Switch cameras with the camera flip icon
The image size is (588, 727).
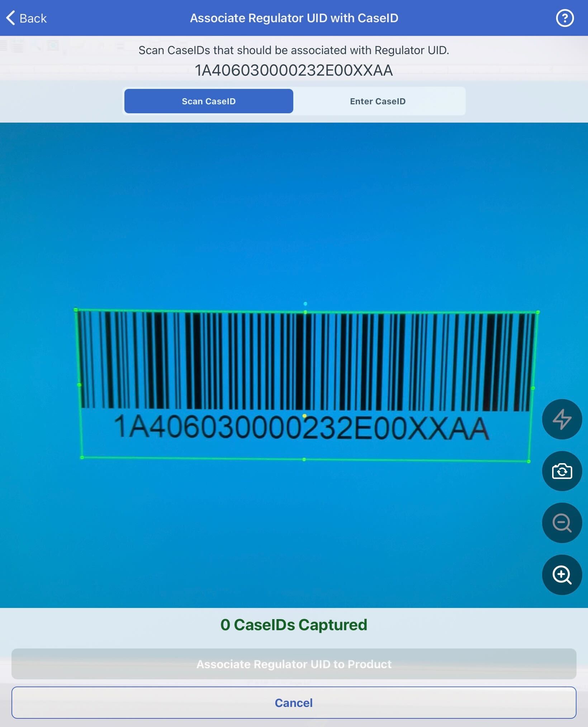tap(561, 471)
